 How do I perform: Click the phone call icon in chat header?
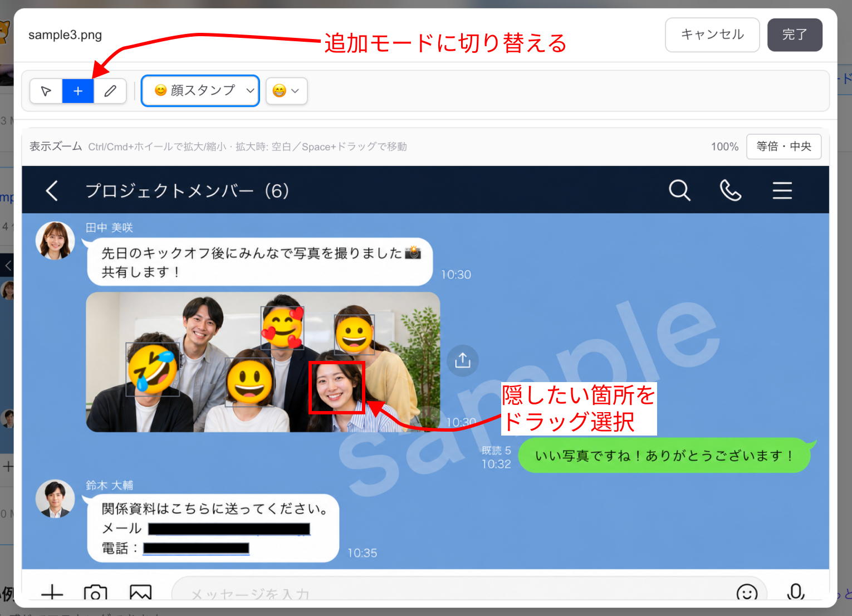tap(731, 190)
